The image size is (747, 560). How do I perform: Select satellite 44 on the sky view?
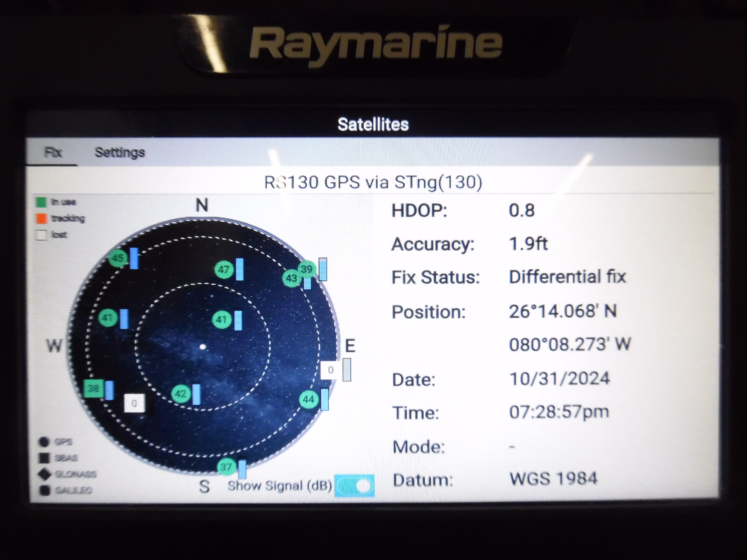(309, 399)
